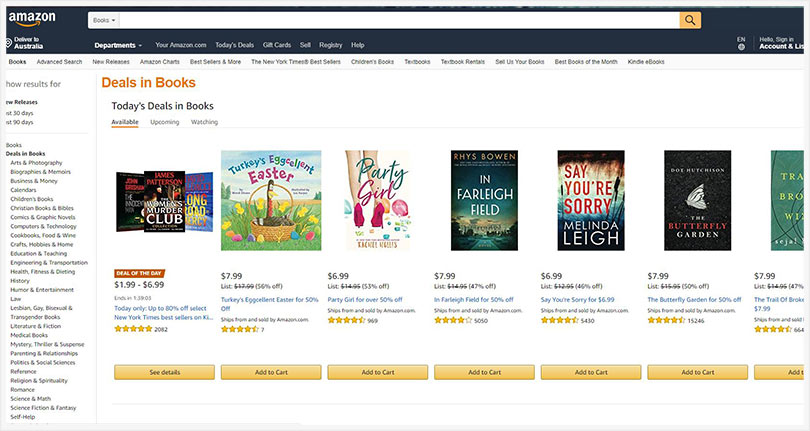Open the Party Girl book cover
810x431 pixels.
(378, 201)
